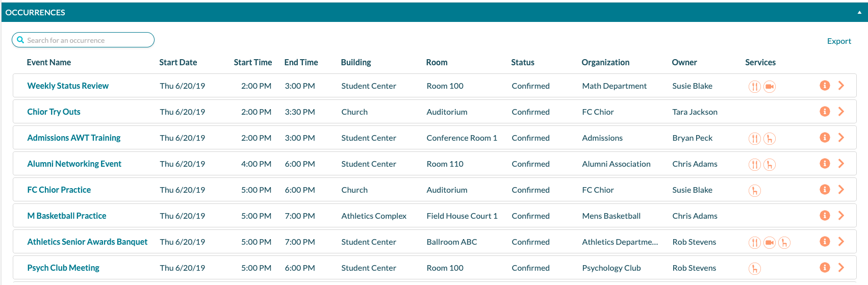Screen dimensions: 868x285
Task: Click the Export link
Action: 839,41
